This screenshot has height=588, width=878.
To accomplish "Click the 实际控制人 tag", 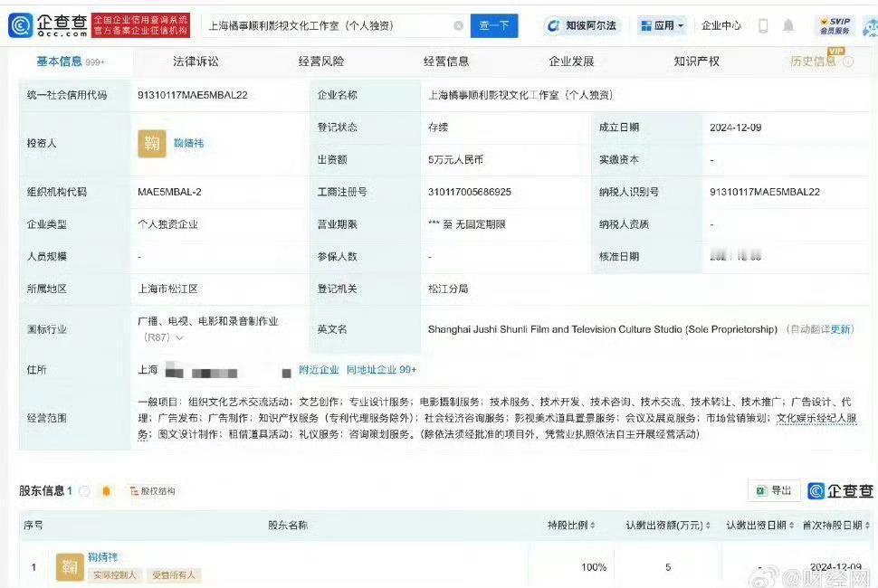I will click(115, 575).
